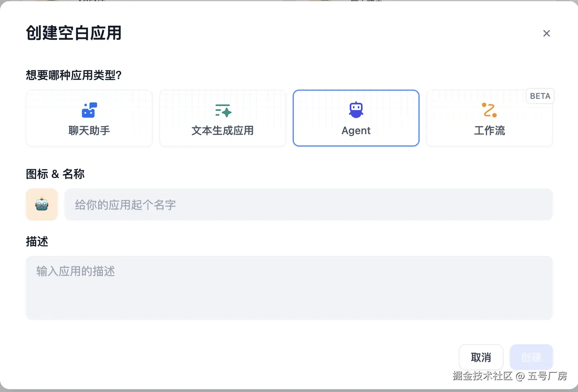Click the 掘金技术社区 watermark text
This screenshot has height=392, width=578.
coord(482,376)
